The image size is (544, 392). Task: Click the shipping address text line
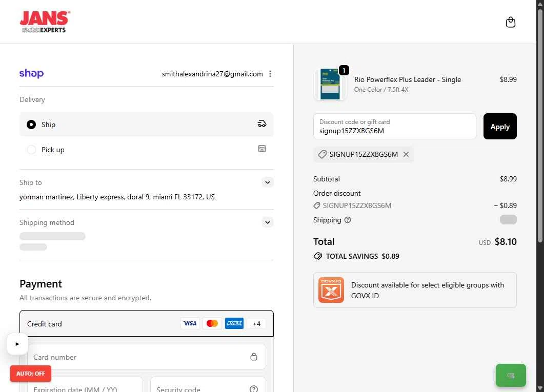(x=117, y=197)
